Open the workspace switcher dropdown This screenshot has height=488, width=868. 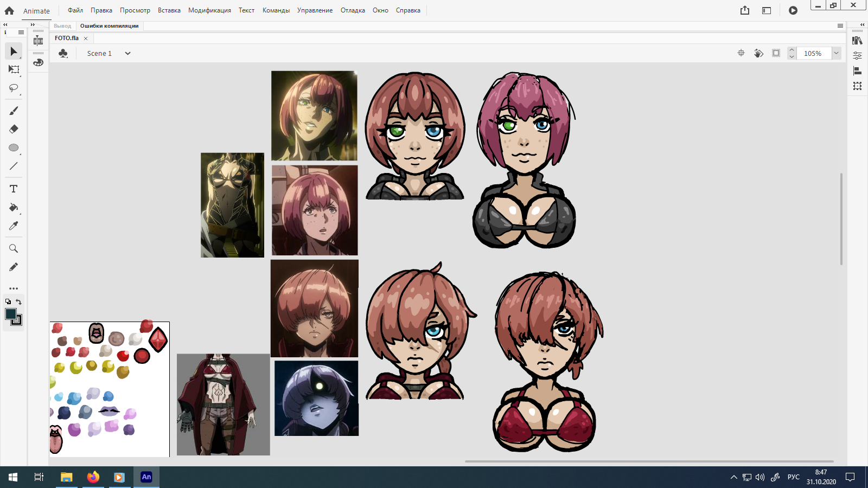point(767,10)
